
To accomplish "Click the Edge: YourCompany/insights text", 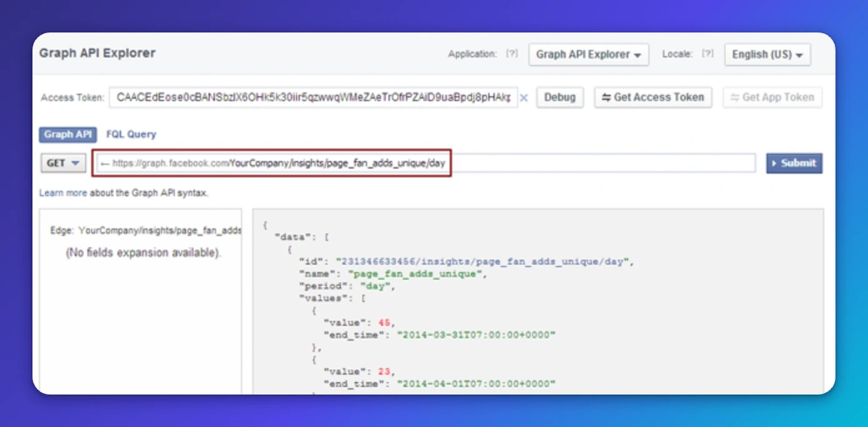I will click(146, 231).
